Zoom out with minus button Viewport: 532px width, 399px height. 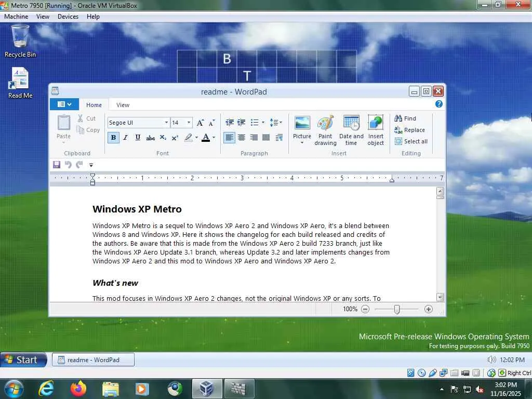pyautogui.click(x=365, y=309)
